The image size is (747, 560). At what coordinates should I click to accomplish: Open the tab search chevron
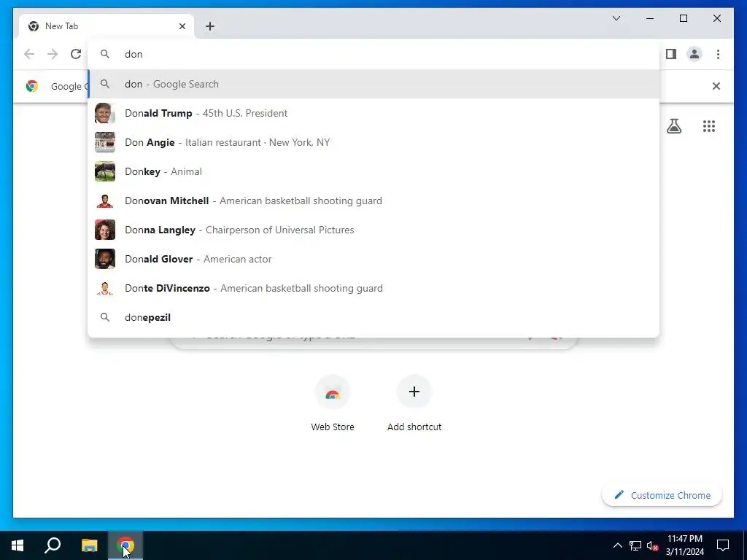coord(616,18)
